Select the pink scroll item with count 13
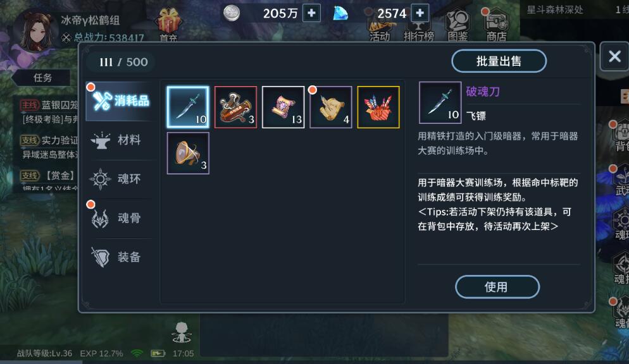 click(283, 107)
